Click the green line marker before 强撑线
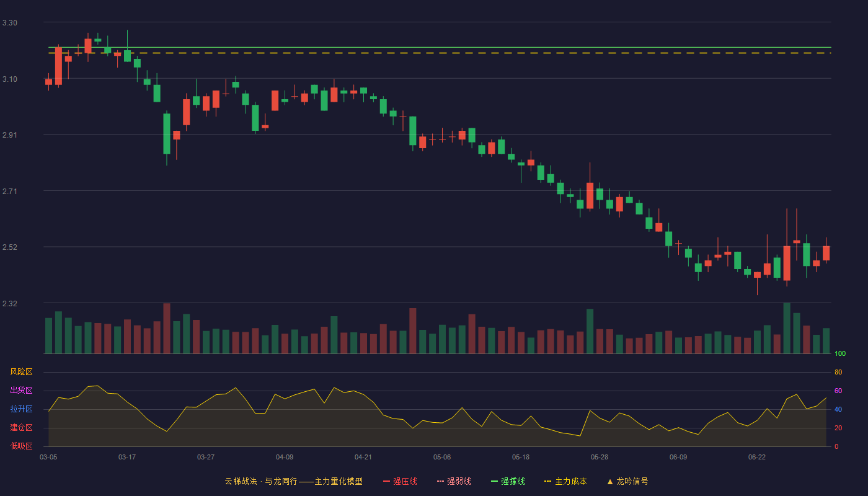Image resolution: width=868 pixels, height=496 pixels. [x=494, y=481]
